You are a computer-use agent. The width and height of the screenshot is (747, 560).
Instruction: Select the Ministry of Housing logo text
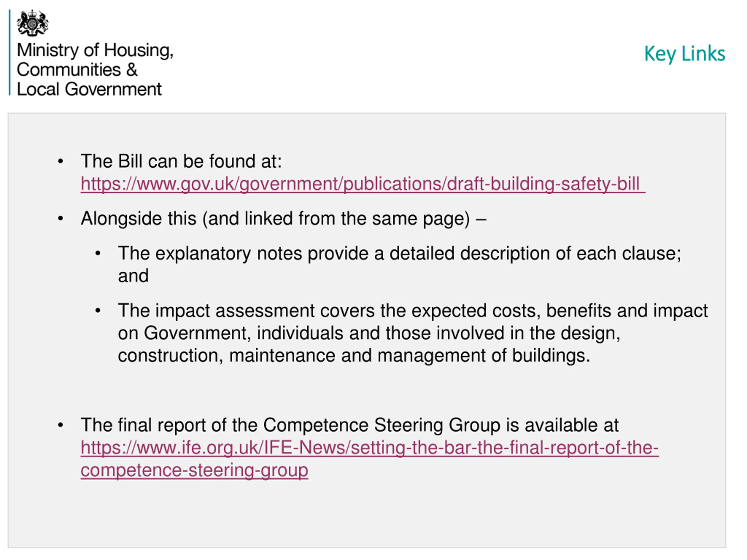(x=95, y=69)
